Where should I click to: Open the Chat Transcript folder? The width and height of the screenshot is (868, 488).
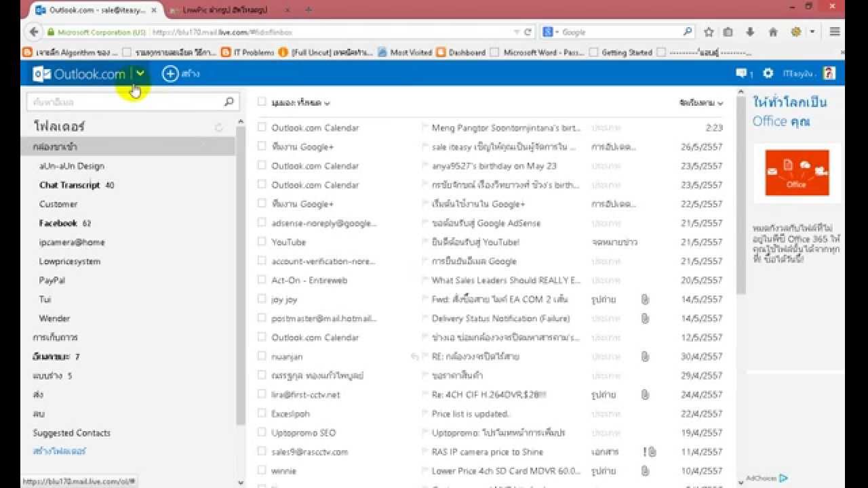[69, 185]
